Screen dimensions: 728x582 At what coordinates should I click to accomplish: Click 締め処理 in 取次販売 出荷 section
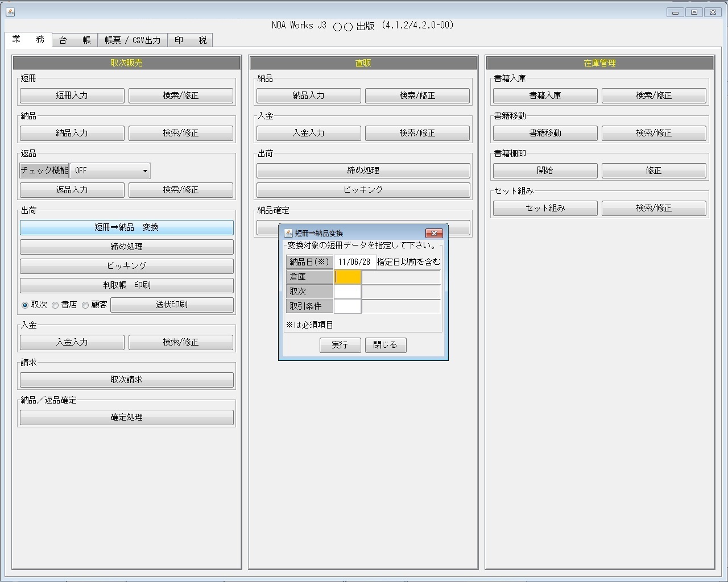point(127,247)
